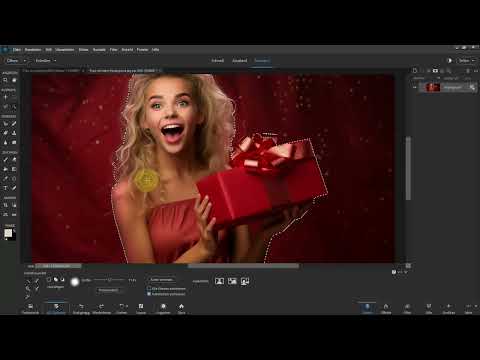
Task: Open the Bearbeiten menu
Action: click(x=33, y=50)
